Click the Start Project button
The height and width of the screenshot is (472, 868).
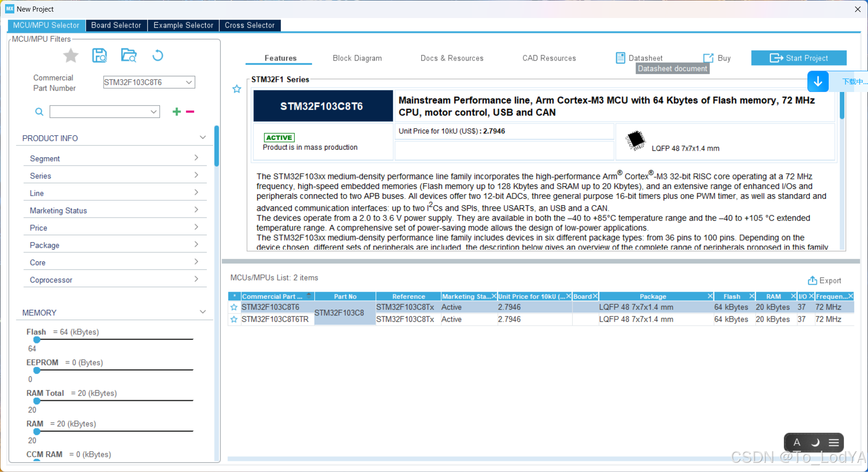click(x=799, y=58)
